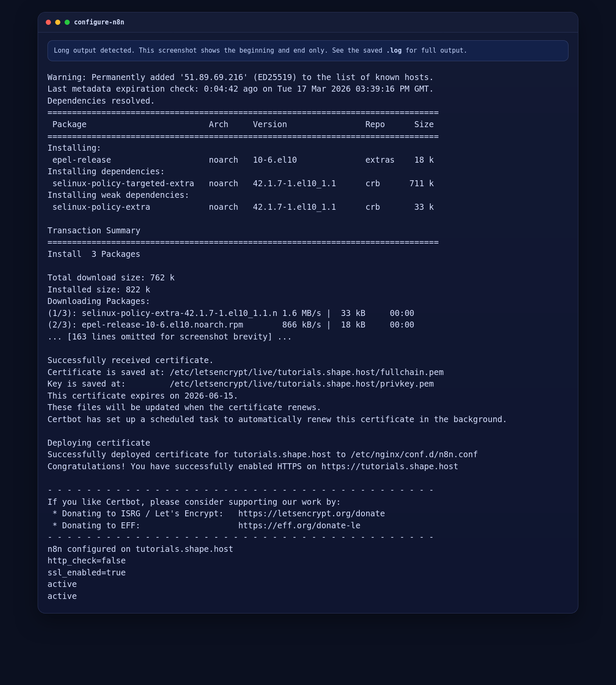Click the first 'active' status line
This screenshot has width=616, height=685.
(62, 584)
